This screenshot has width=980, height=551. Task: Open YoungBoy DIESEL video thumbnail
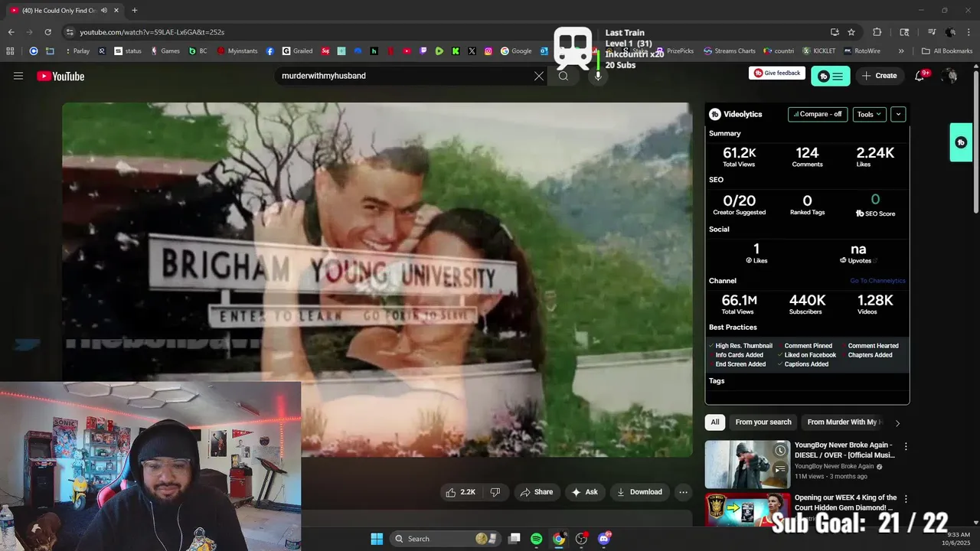tap(747, 464)
